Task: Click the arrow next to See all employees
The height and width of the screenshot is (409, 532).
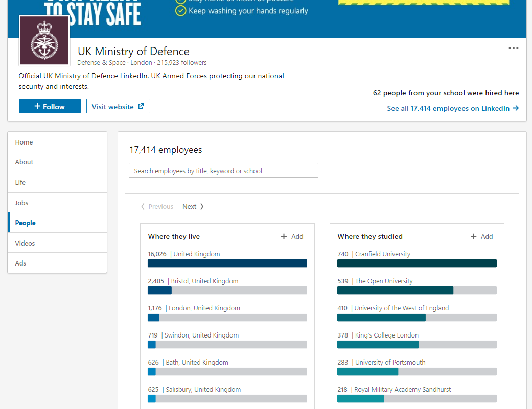Action: 516,108
